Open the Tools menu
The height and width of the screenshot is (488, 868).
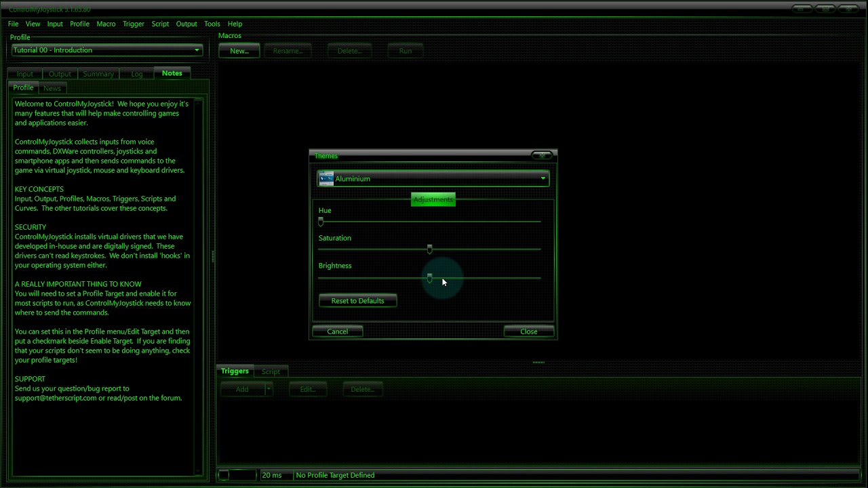pos(212,24)
